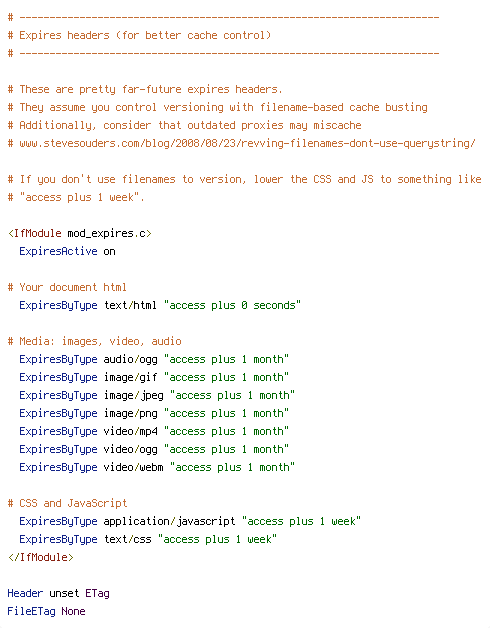The width and height of the screenshot is (490, 628).
Task: Click the opening IfModule mod_expires.c tag
Action: pos(80,233)
